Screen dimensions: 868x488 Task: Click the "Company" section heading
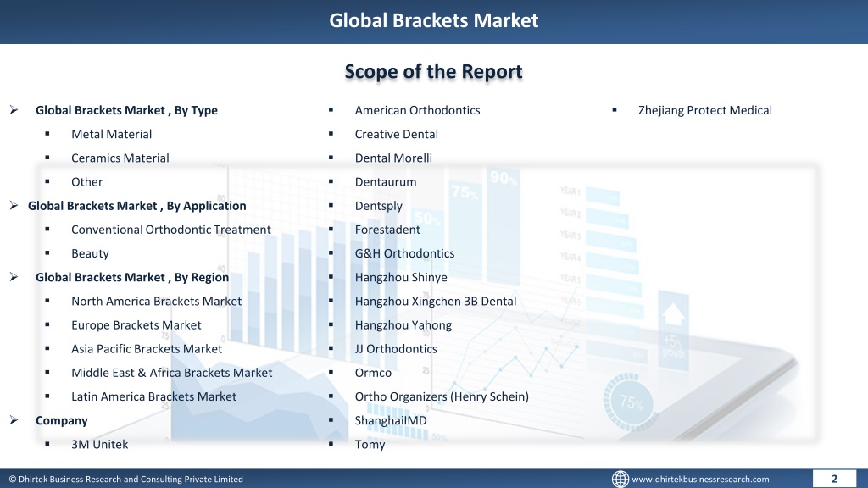(x=61, y=420)
